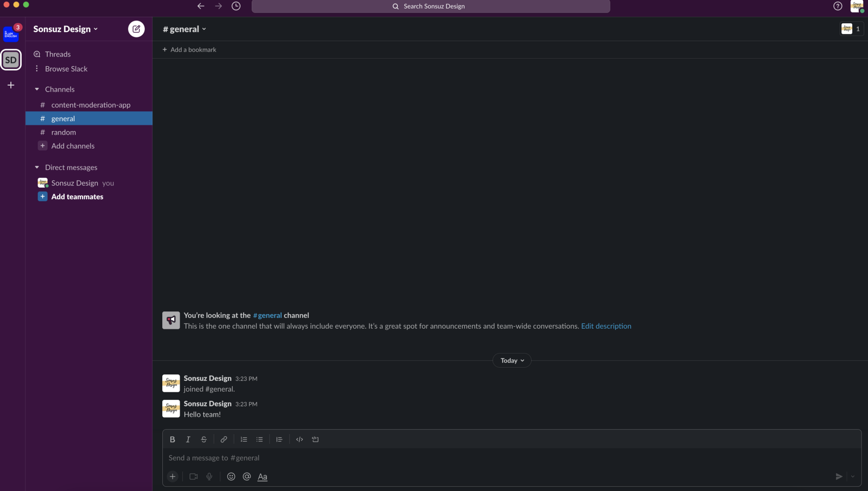
Task: Toggle bold formatting in message composer
Action: pos(173,439)
